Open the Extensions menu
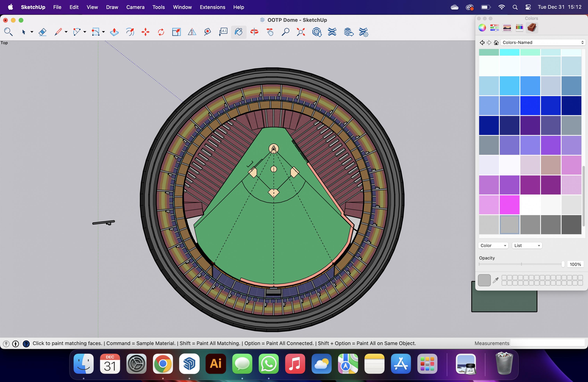Image resolution: width=588 pixels, height=382 pixels. point(212,7)
